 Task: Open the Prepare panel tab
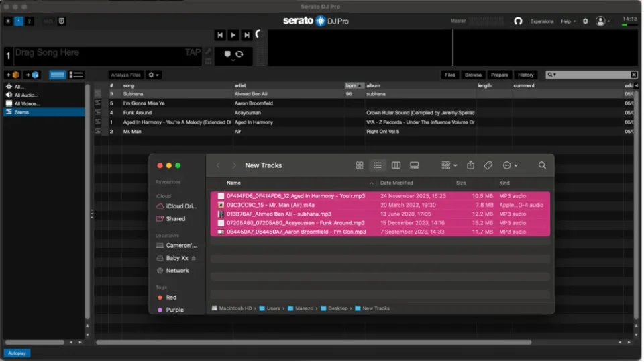(x=500, y=75)
